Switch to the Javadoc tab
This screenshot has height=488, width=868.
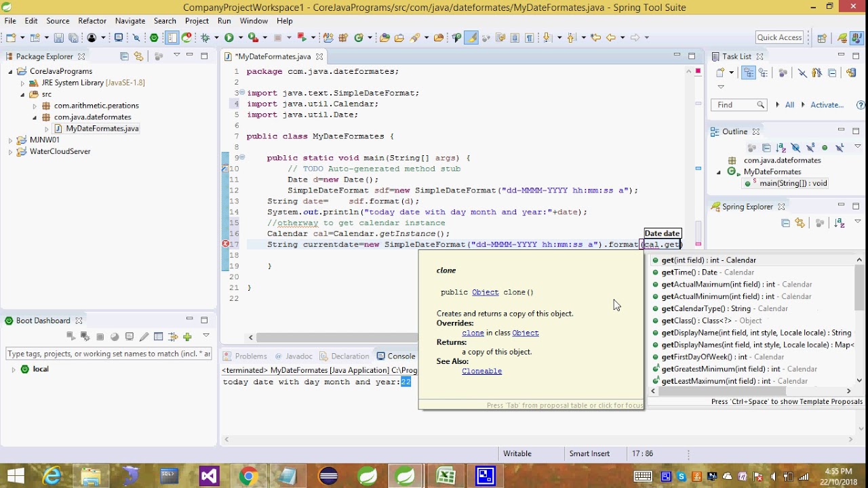point(293,357)
